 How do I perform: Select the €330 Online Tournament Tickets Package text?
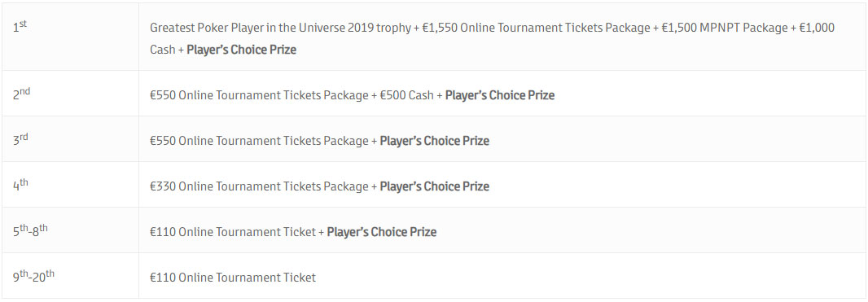coord(259,186)
